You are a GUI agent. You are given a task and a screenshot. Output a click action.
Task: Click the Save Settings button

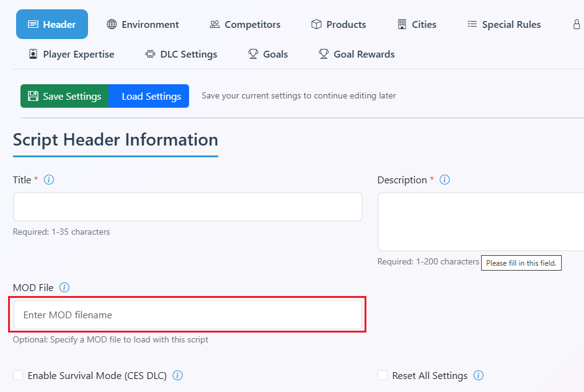(x=64, y=96)
